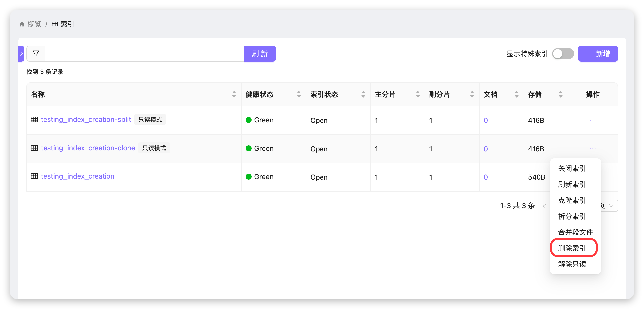This screenshot has height=309, width=644.
Task: Open actions ellipsis for testing_index_creation-clone
Action: click(x=593, y=149)
